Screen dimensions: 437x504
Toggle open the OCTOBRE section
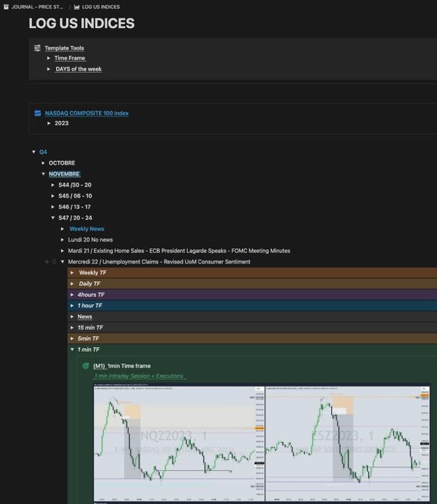tap(43, 163)
